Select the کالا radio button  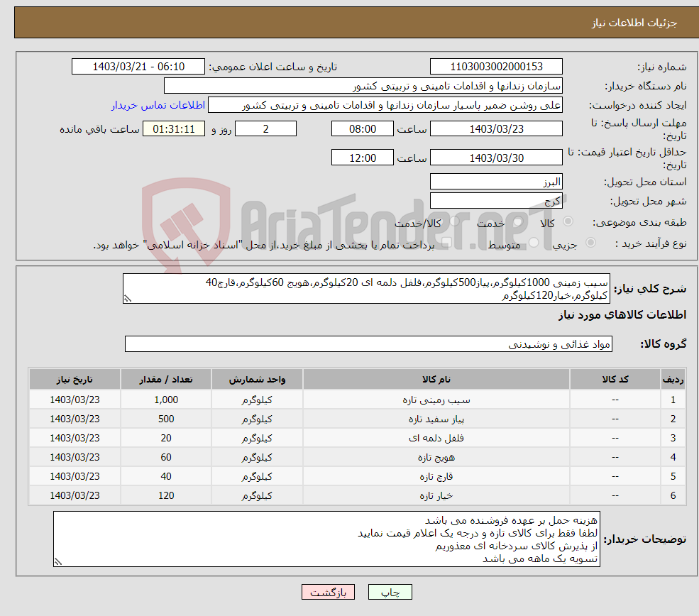click(568, 221)
